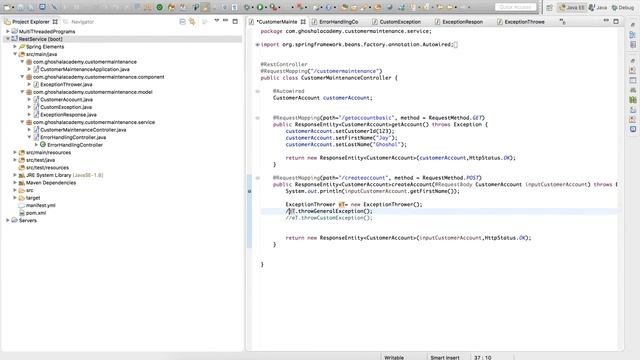This screenshot has width=640, height=360.
Task: Toggle Link with Editor in Project Explorer
Action: 192,22
